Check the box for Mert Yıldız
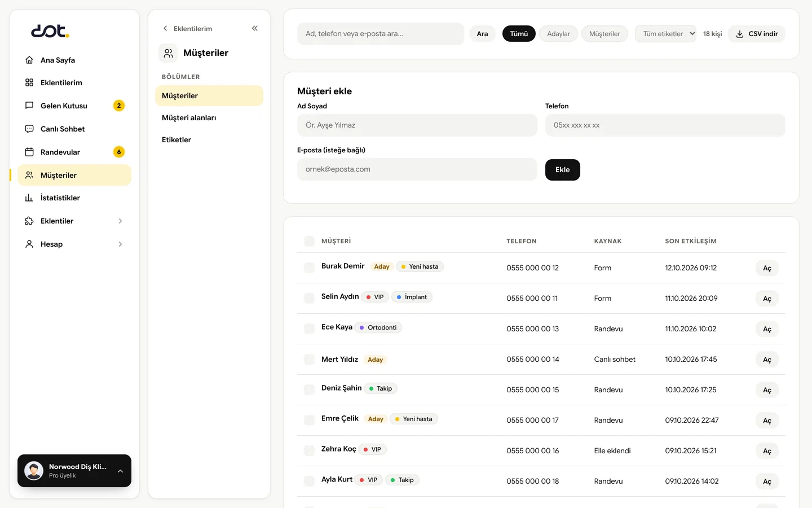 [x=309, y=359]
